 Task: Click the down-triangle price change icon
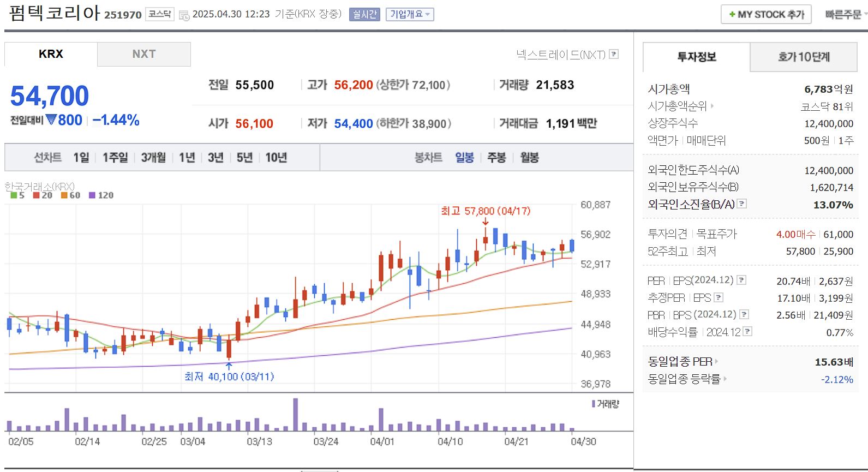51,120
